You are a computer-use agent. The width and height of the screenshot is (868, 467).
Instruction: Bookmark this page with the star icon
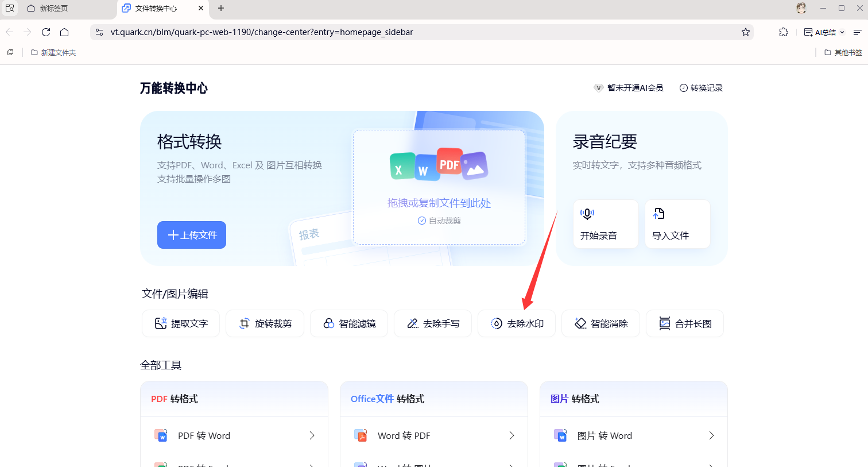click(746, 32)
